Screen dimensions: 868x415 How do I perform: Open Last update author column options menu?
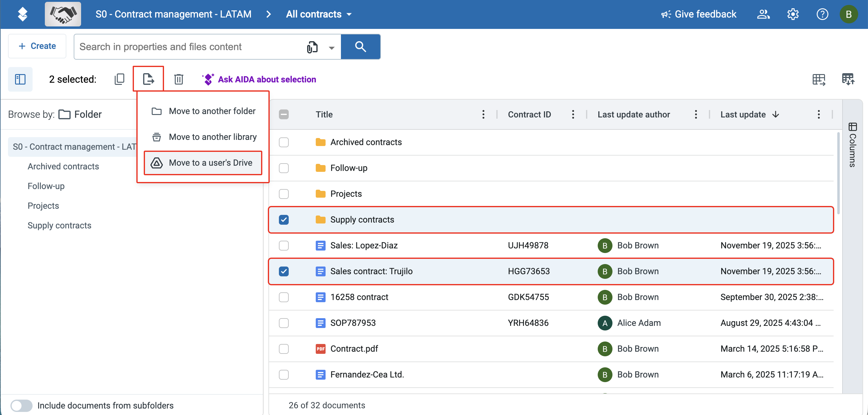click(x=696, y=115)
